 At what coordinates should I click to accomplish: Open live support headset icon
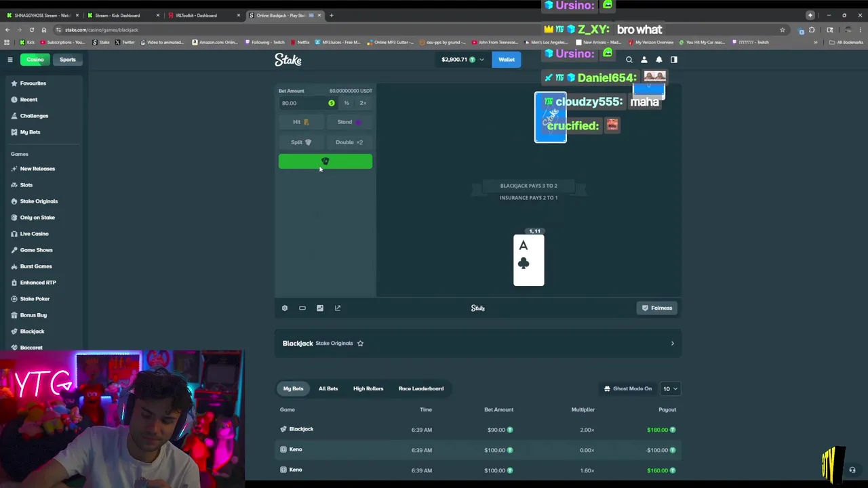click(x=852, y=470)
